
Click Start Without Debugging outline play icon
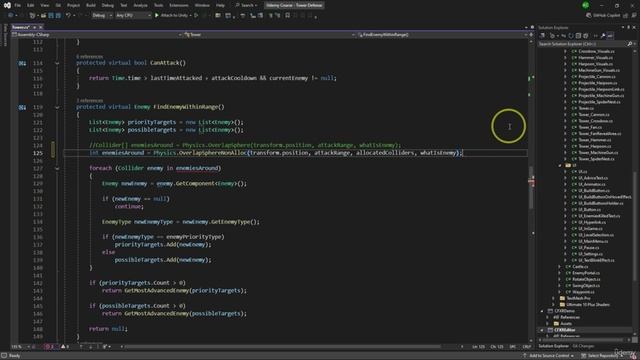(196, 16)
